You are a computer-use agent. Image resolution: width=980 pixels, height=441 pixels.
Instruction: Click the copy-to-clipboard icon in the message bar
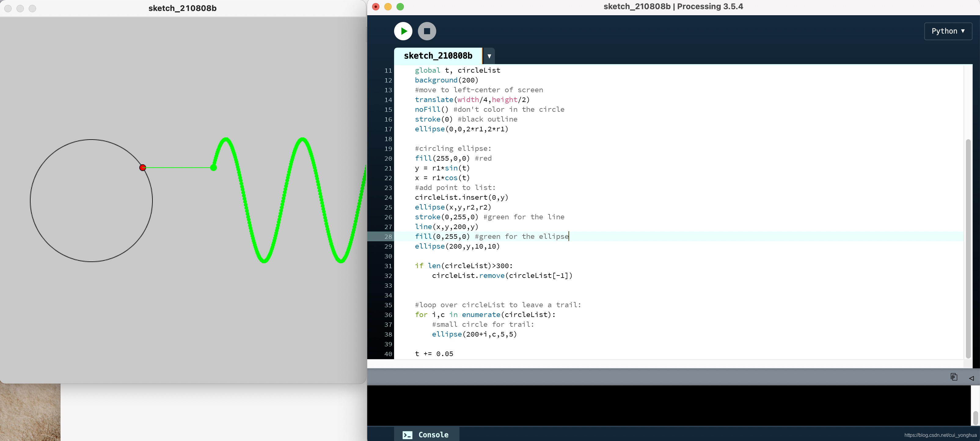click(954, 377)
